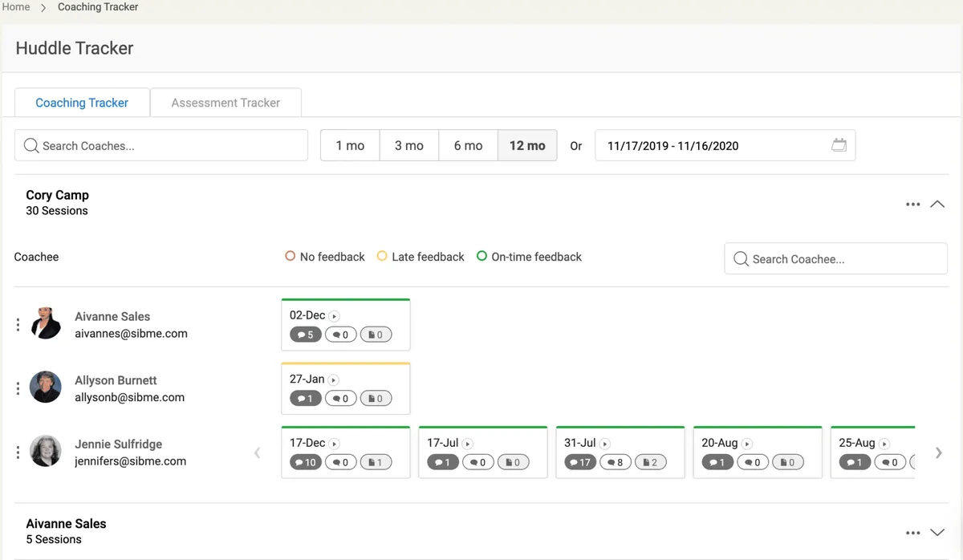This screenshot has height=560, width=963.
Task: Go to Home breadcrumb link
Action: click(16, 7)
